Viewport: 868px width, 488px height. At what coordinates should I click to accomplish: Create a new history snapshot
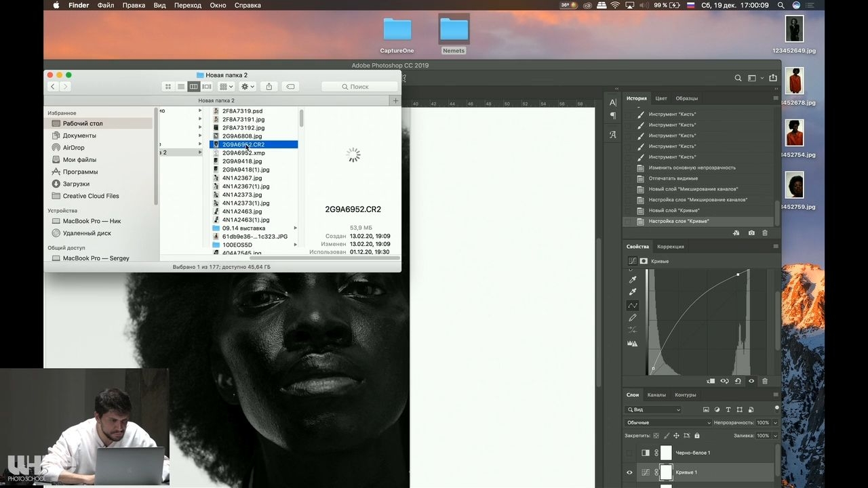tap(751, 233)
